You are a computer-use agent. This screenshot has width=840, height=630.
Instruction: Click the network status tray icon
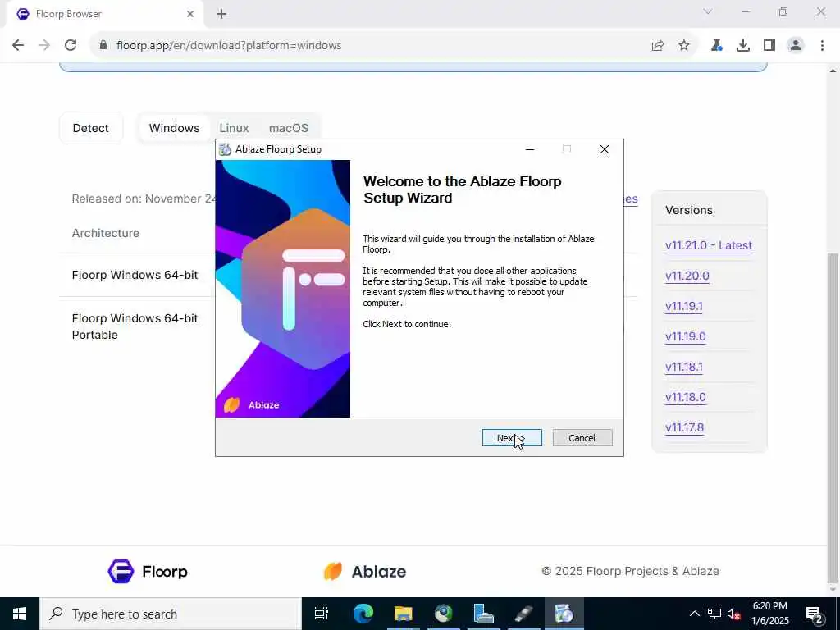[x=714, y=614]
